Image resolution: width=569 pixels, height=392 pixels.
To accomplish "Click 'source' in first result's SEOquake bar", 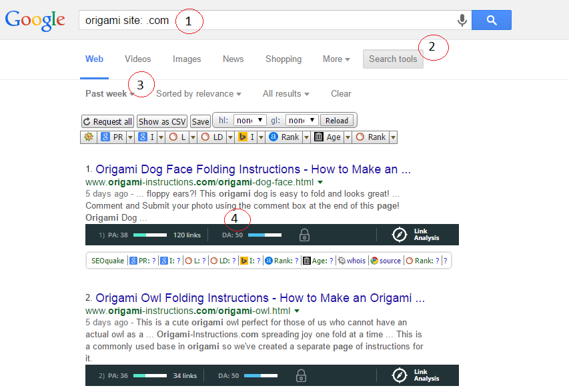I will (386, 261).
